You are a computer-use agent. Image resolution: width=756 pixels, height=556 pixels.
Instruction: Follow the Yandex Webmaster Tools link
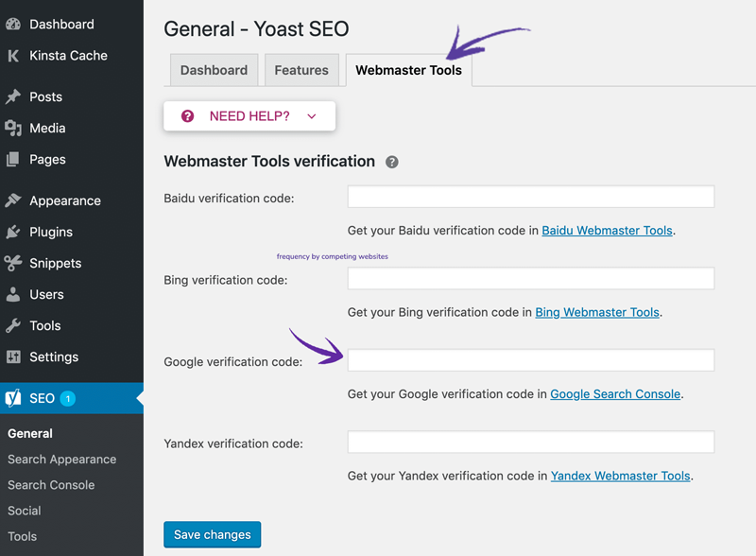pos(621,476)
